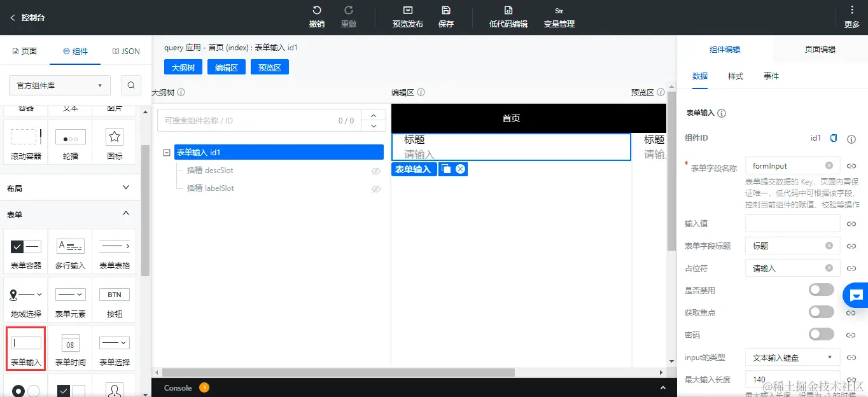This screenshot has width=868, height=397.
Task: Select the 图标 icon component
Action: click(x=115, y=143)
